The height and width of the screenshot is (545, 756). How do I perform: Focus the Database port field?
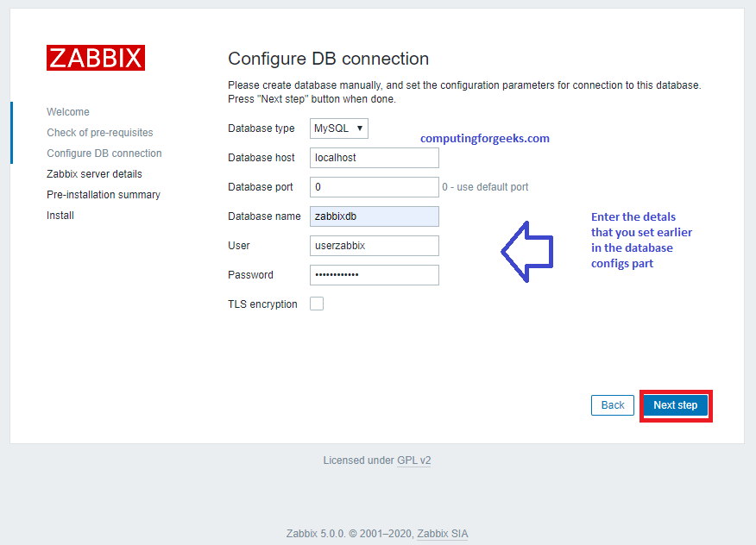click(375, 187)
